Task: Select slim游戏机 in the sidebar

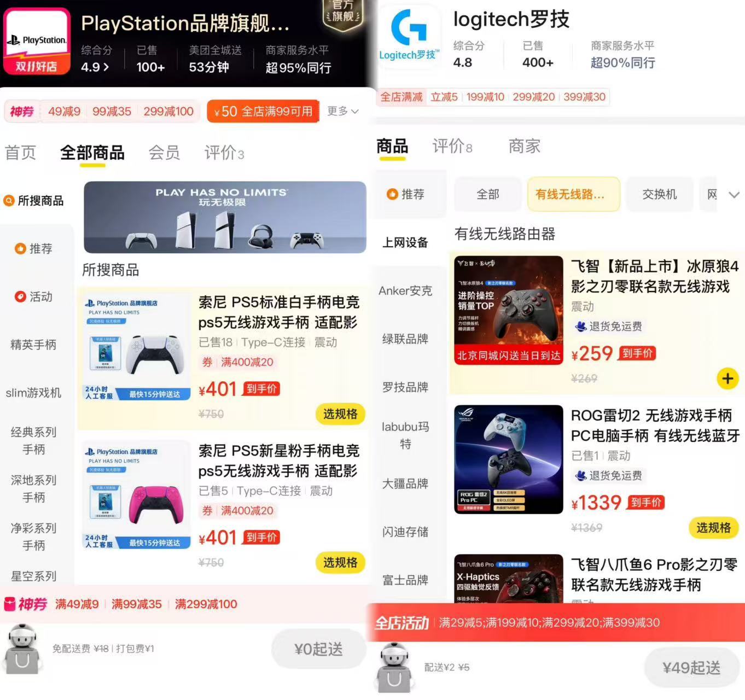Action: pyautogui.click(x=33, y=393)
